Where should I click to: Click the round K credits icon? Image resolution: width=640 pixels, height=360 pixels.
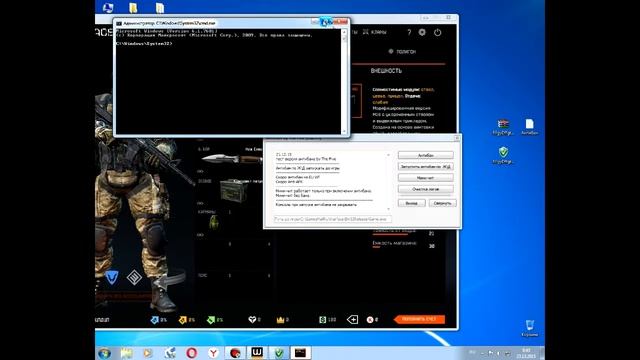(x=370, y=320)
